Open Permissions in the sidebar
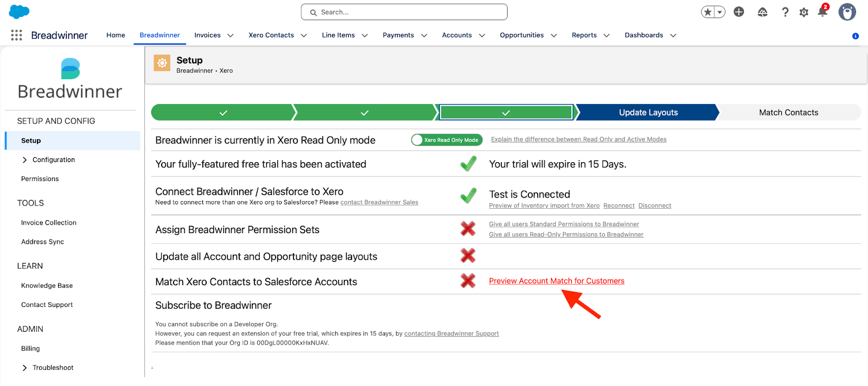Viewport: 868px width, 386px height. pyautogui.click(x=40, y=179)
